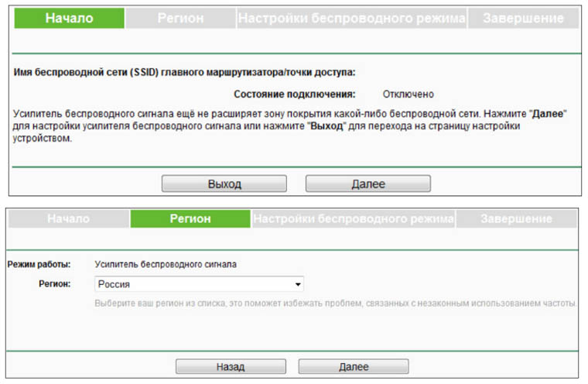Click the Режим работы label
The width and height of the screenshot is (588, 384).
39,264
